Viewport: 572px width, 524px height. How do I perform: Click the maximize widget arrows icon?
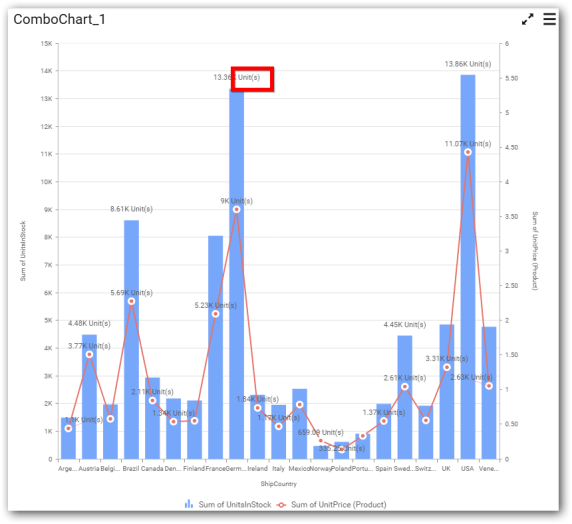(x=527, y=19)
